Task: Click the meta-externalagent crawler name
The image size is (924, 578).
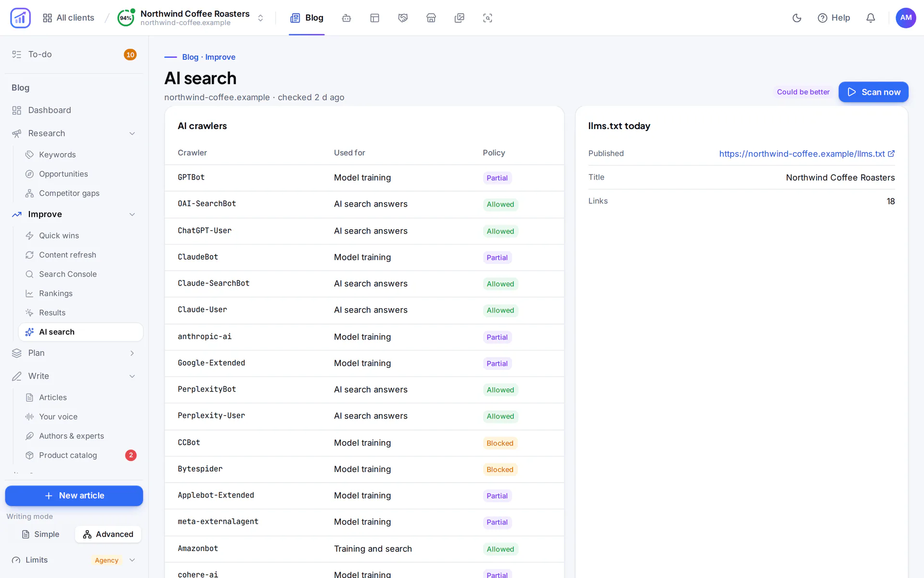Action: (x=218, y=521)
